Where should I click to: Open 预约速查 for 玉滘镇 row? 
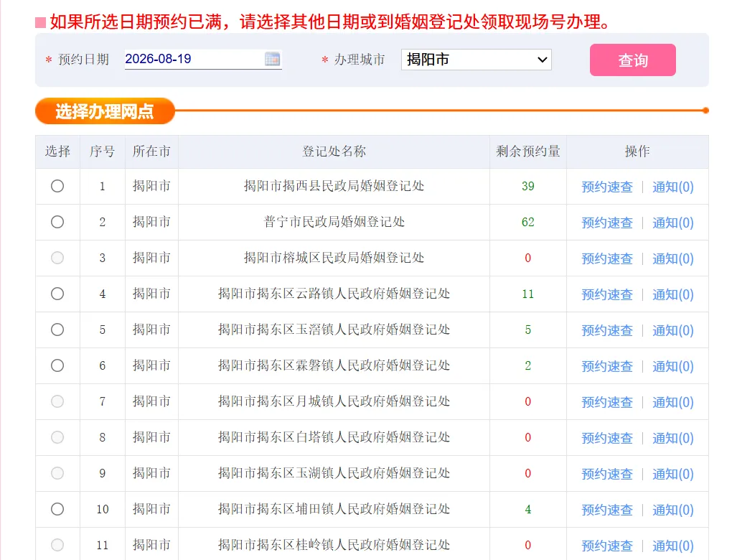pos(607,331)
